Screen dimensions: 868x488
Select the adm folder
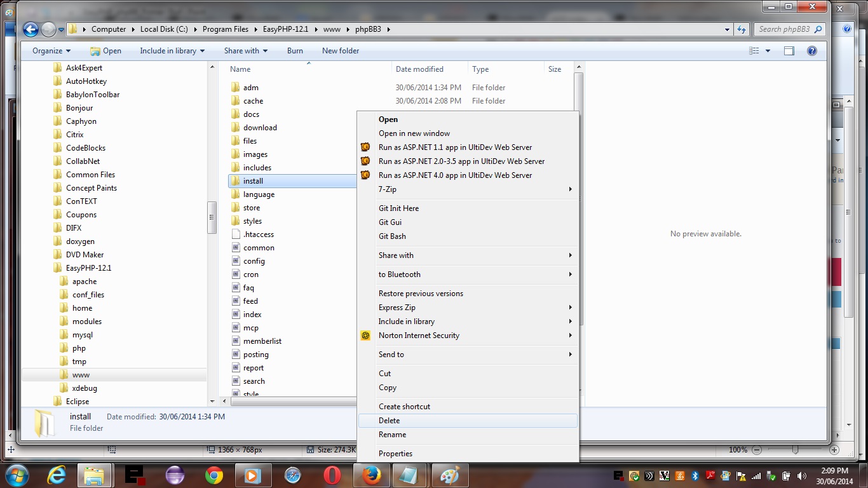(251, 88)
